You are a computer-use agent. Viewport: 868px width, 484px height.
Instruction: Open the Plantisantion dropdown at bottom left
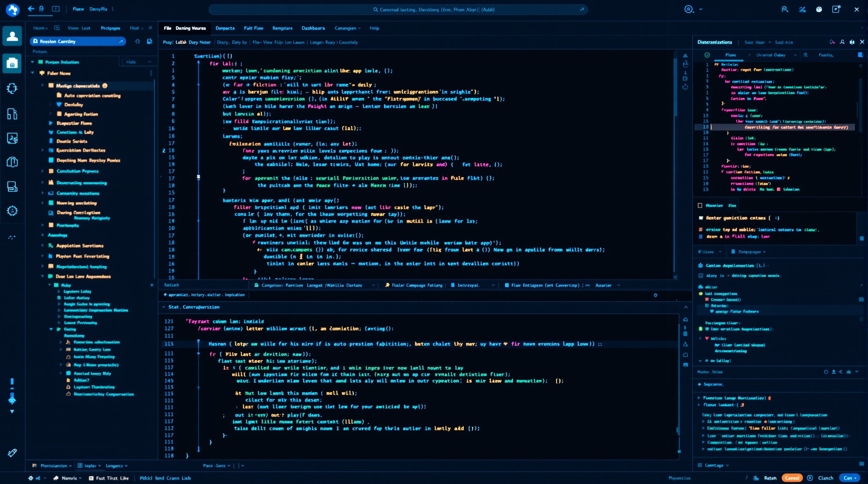point(52,465)
